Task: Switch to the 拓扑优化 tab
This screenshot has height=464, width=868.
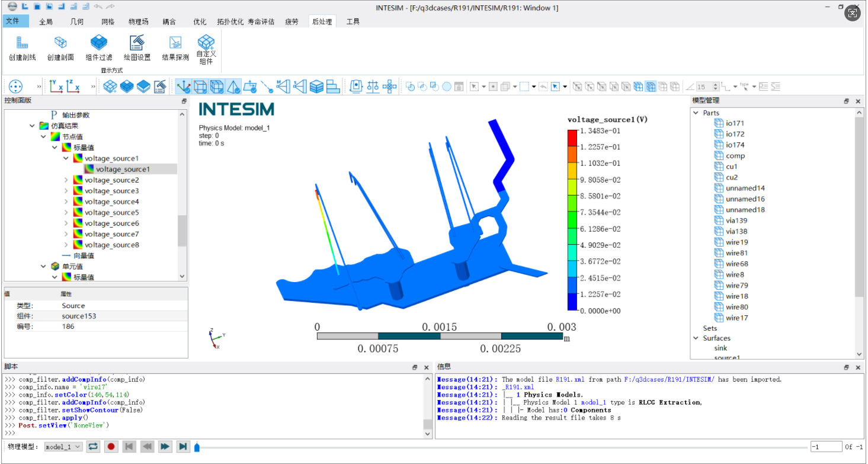Action: pos(230,22)
